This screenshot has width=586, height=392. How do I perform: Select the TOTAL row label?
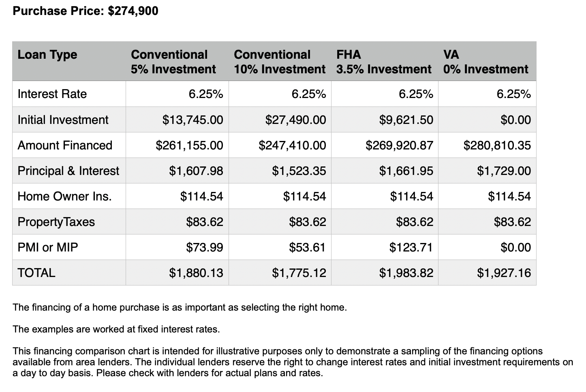point(36,273)
